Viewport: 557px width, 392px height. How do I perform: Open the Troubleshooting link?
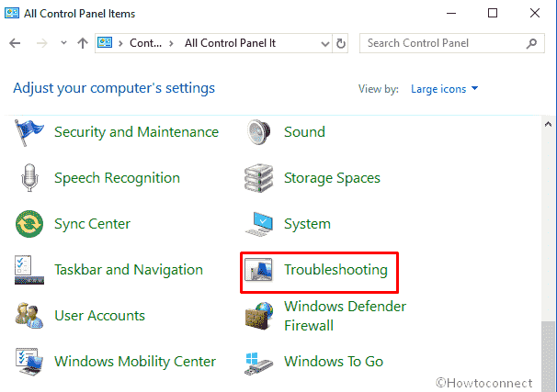(x=335, y=270)
